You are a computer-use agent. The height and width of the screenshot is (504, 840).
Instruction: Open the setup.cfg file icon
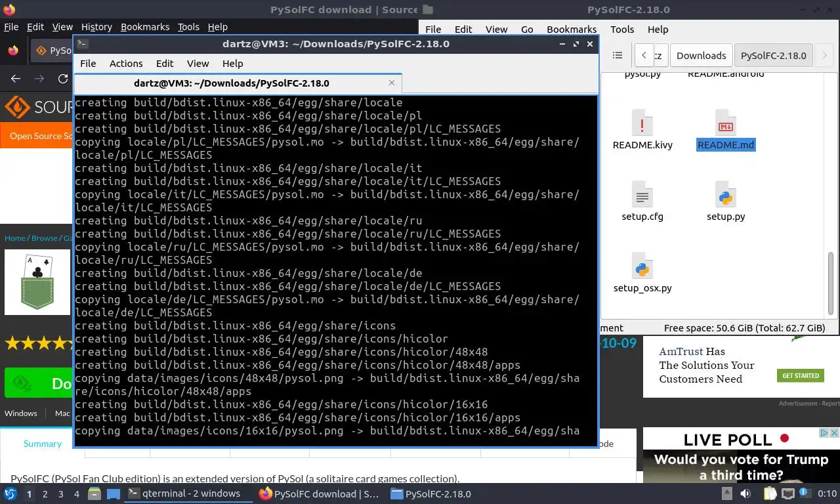[642, 195]
